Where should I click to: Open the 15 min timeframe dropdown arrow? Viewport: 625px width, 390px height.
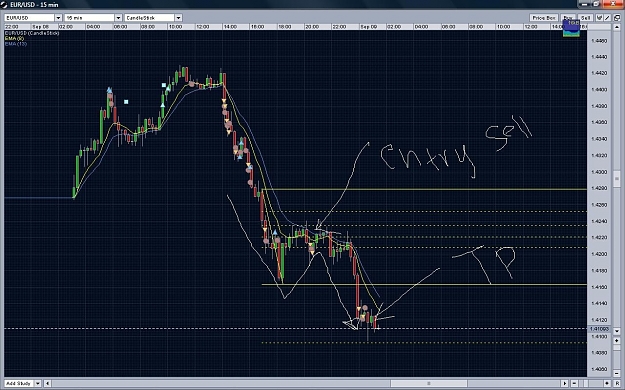click(118, 18)
